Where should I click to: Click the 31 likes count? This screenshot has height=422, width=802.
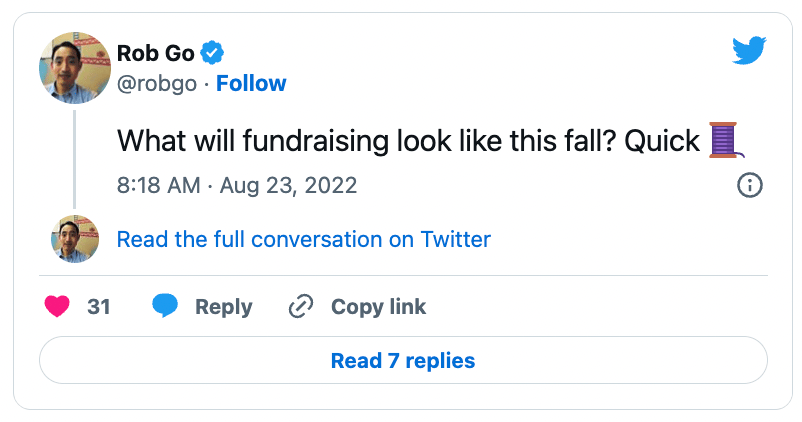pyautogui.click(x=99, y=306)
